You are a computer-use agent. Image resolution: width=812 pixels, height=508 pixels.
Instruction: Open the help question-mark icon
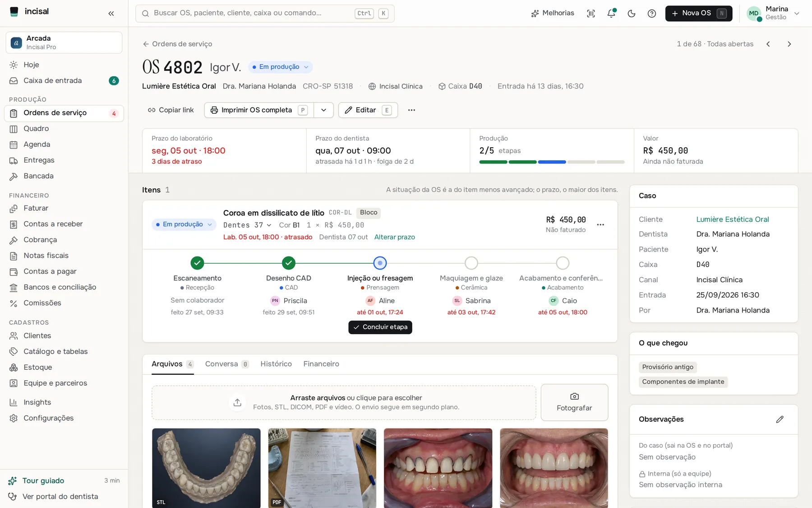click(652, 14)
